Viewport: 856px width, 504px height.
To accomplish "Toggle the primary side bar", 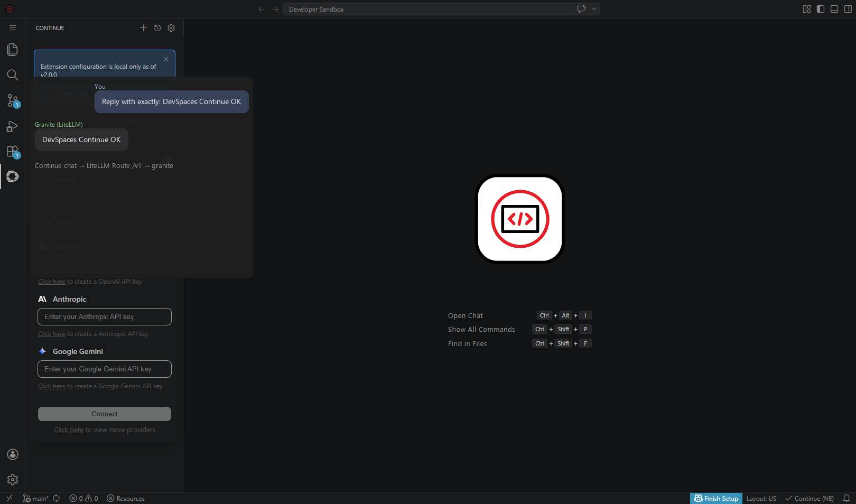I will pos(821,9).
